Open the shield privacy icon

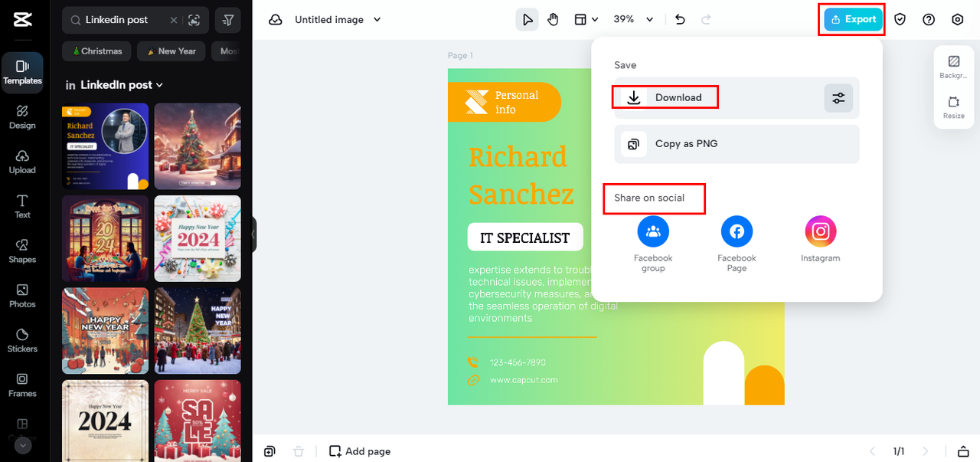coord(900,20)
